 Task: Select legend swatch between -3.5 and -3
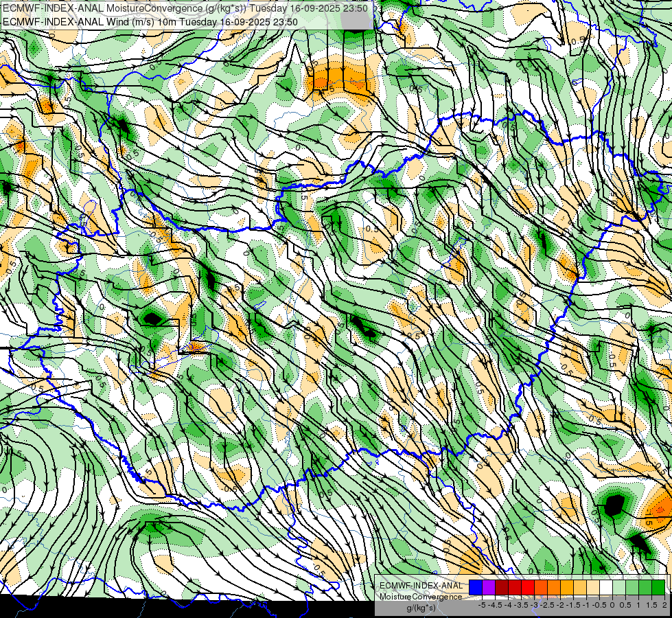[x=528, y=588]
